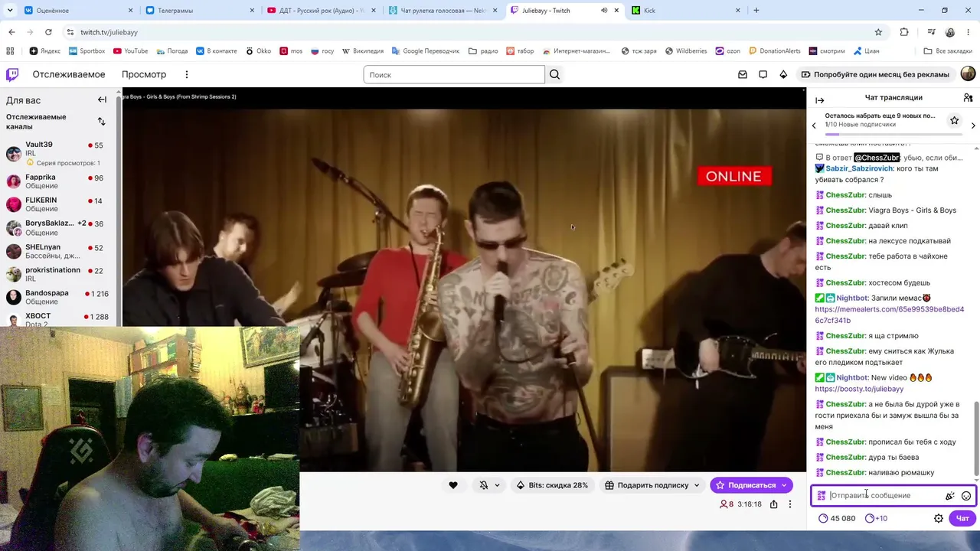Viewport: 980px width, 551px height.
Task: Send message with the Чат button
Action: click(962, 518)
